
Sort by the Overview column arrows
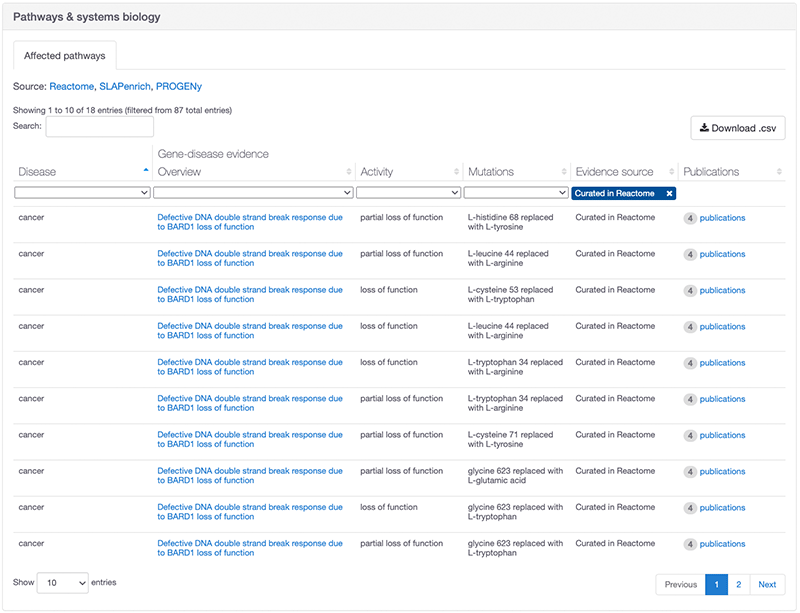[349, 172]
